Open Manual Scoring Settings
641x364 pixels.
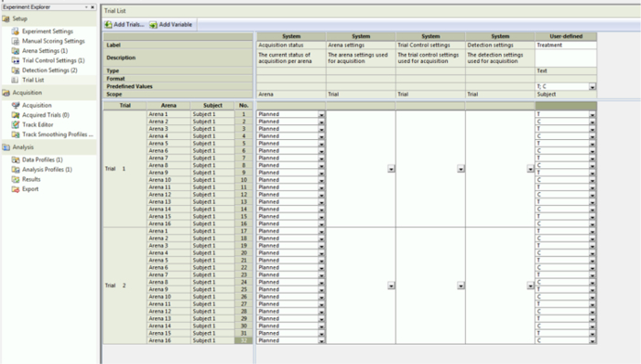coord(53,41)
